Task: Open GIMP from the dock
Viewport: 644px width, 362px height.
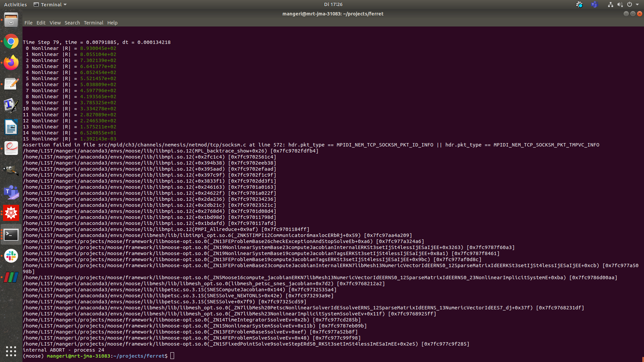Action: coord(11,170)
